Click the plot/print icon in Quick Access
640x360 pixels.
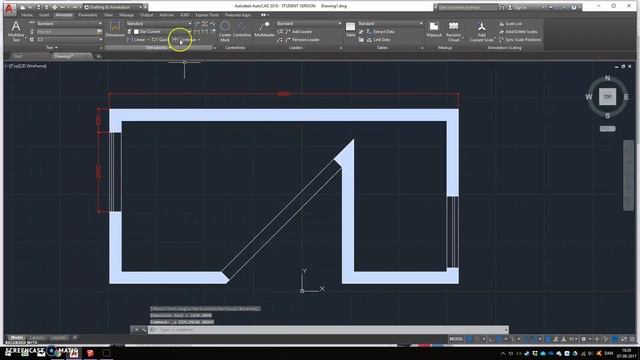pos(54,7)
